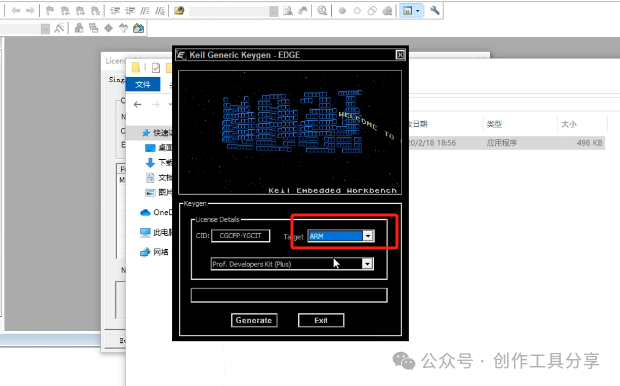620x386 pixels.
Task: Sort by the 类型 column header
Action: click(494, 124)
